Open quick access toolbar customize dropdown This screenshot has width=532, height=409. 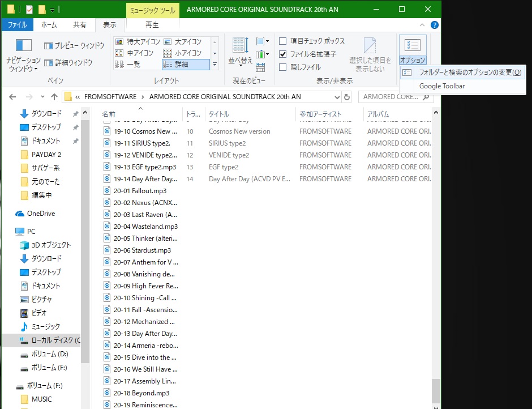coord(52,10)
